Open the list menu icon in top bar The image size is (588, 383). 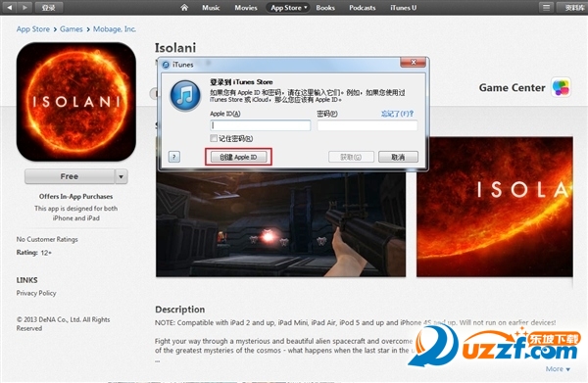[546, 8]
